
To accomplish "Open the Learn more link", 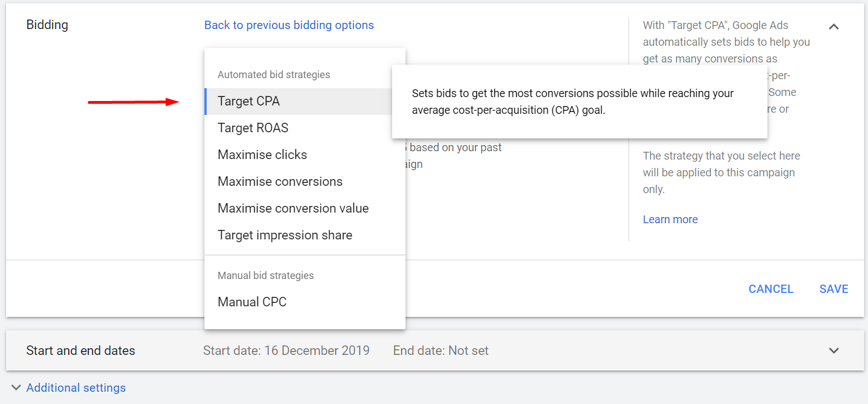I will click(670, 219).
